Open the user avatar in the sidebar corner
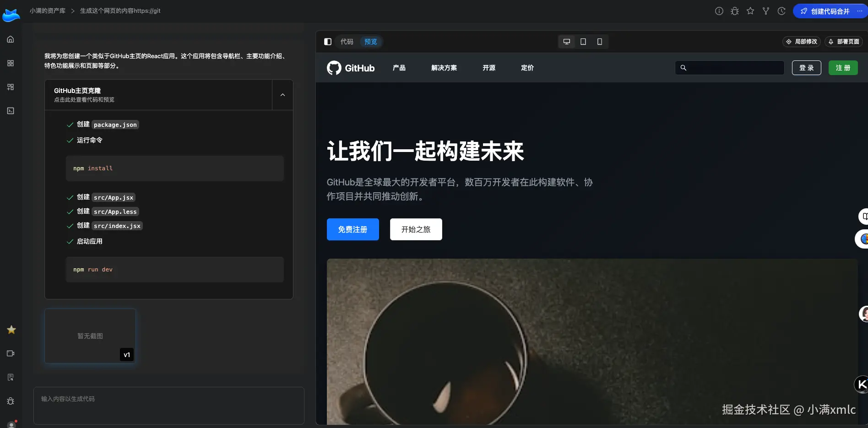This screenshot has width=868, height=428. pyautogui.click(x=11, y=424)
